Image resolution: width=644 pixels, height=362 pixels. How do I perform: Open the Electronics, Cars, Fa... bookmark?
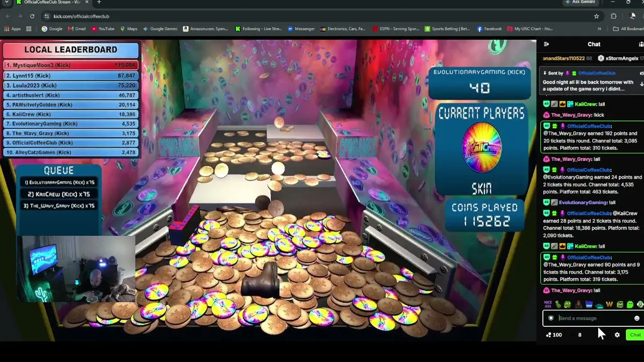pyautogui.click(x=343, y=29)
